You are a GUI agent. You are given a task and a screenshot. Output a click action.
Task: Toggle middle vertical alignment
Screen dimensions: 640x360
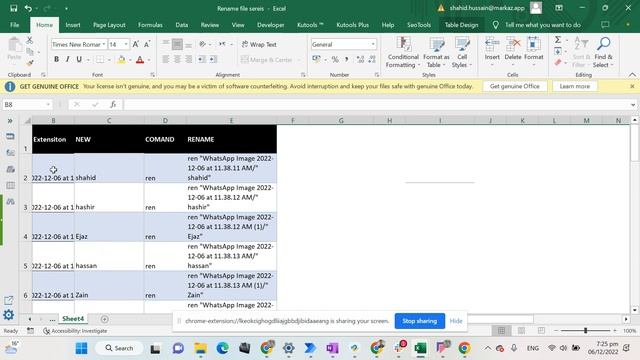[177, 44]
